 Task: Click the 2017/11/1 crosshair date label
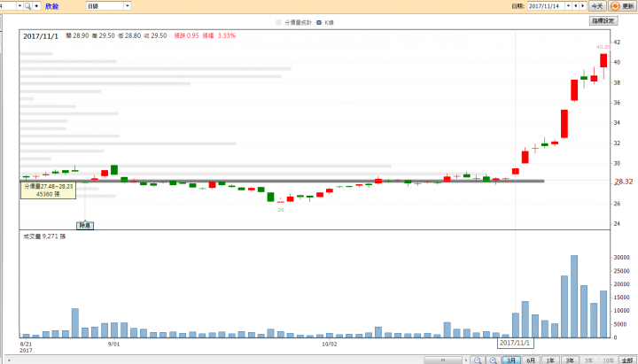515,343
